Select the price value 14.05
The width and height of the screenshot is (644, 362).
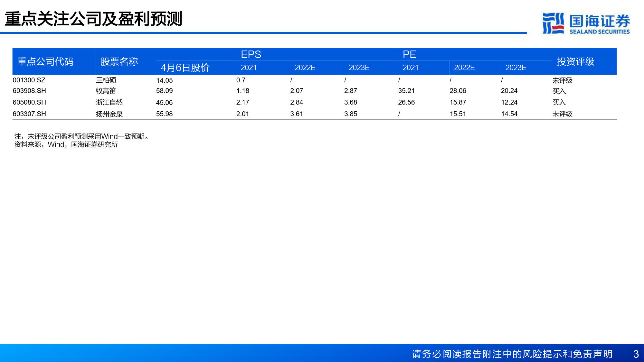[165, 80]
